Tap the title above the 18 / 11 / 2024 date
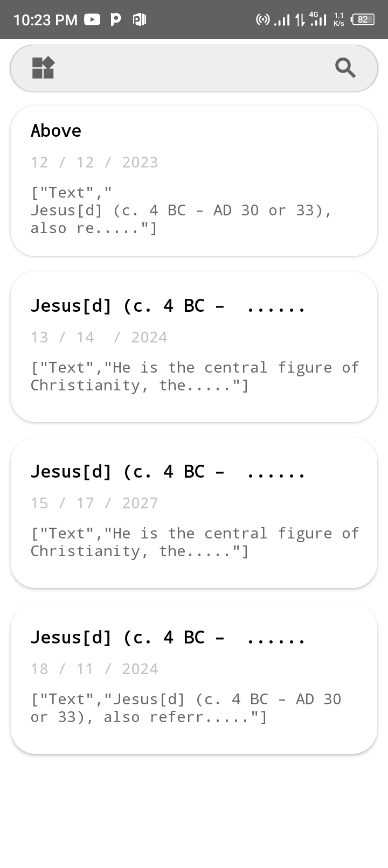 [168, 638]
